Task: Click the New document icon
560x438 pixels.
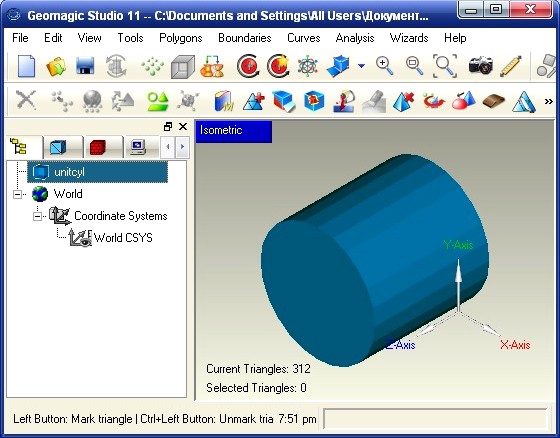Action: [26, 66]
